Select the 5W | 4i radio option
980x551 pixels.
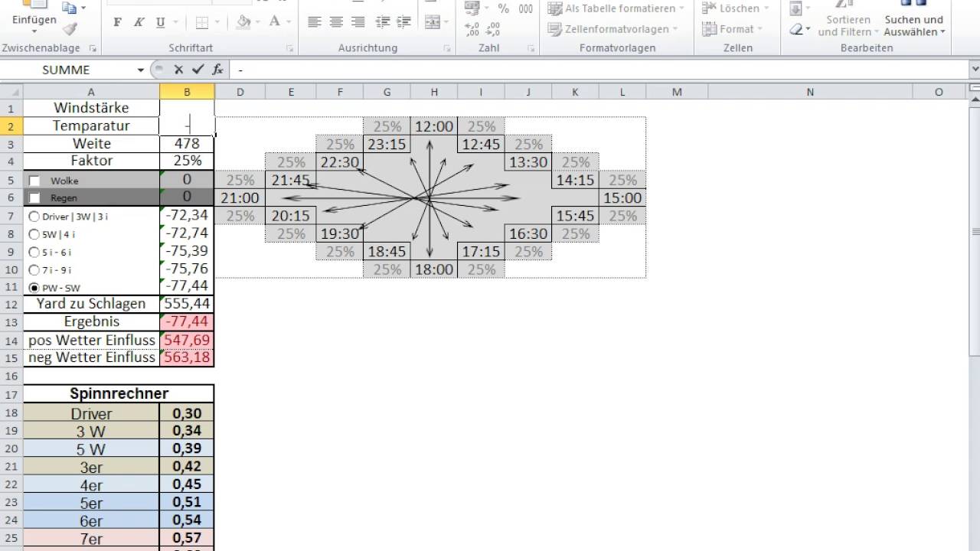(34, 235)
